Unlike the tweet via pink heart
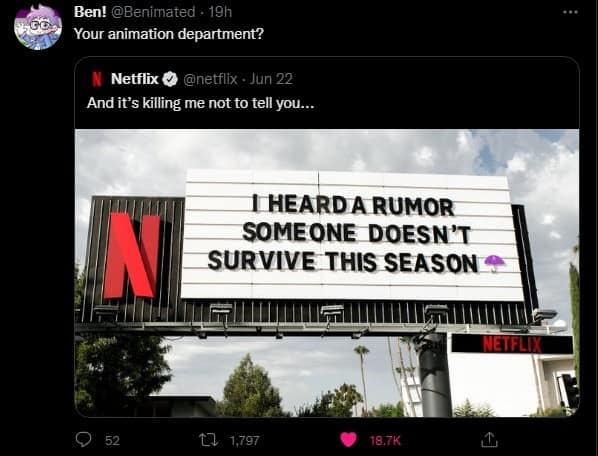This screenshot has width=598, height=456. [348, 440]
